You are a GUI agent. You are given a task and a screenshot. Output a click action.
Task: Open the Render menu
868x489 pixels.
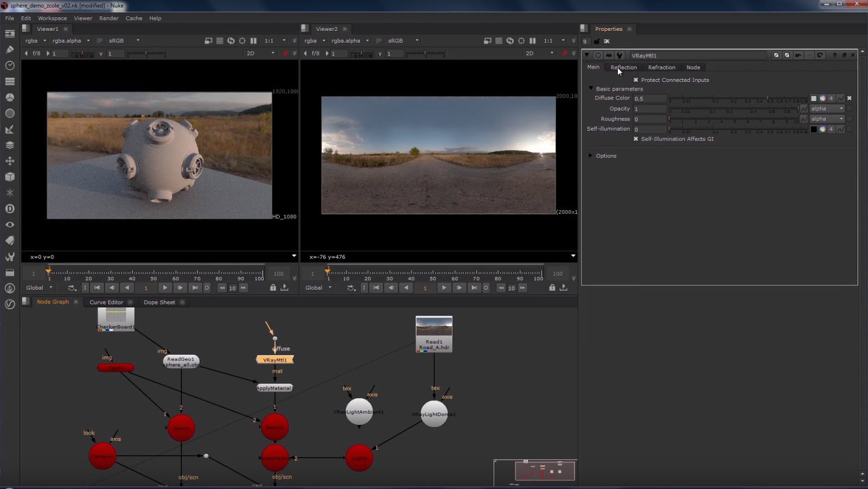108,18
